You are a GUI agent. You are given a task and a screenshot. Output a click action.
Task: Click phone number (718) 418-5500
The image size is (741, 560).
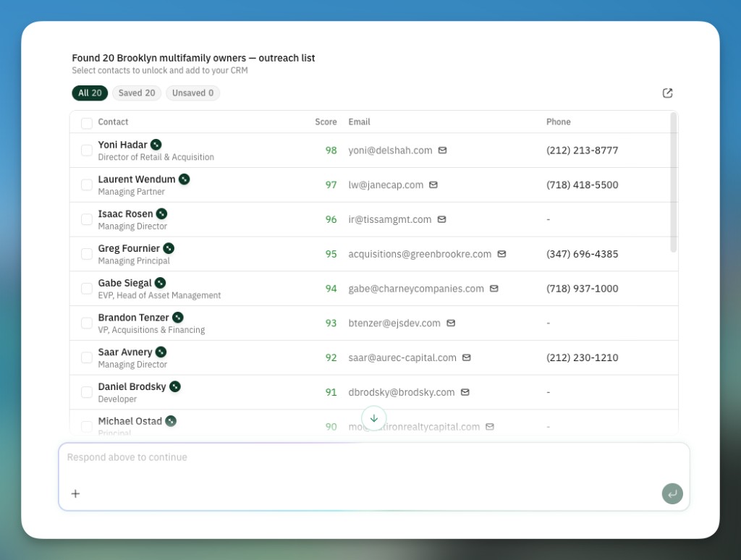pos(583,184)
